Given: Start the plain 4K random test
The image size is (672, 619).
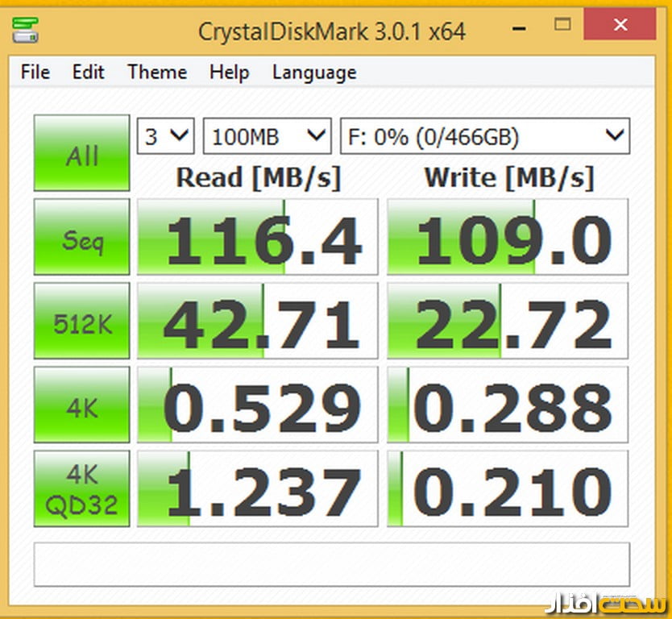Looking at the screenshot, I should [x=81, y=405].
